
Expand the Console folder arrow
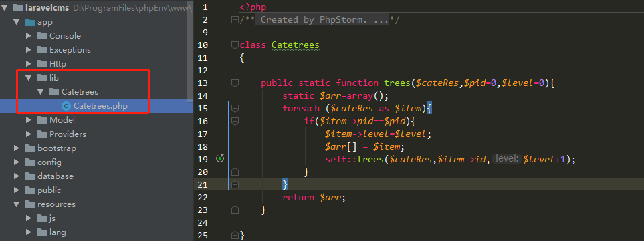[x=28, y=36]
